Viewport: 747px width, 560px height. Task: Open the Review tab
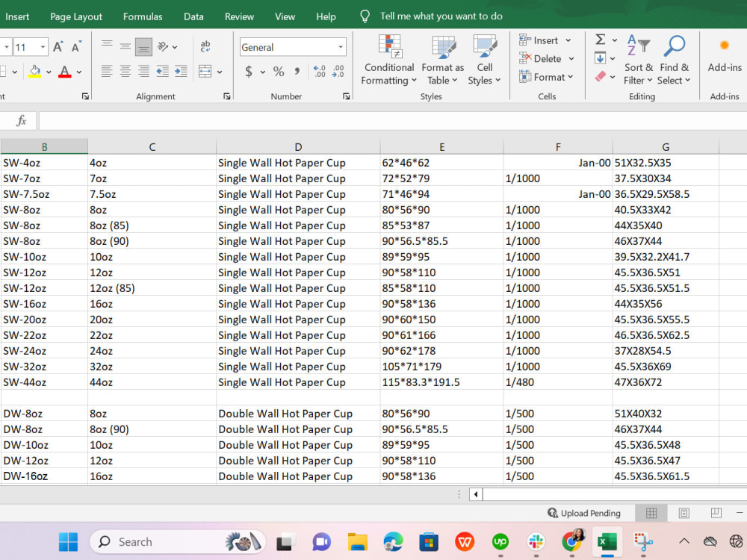point(239,16)
